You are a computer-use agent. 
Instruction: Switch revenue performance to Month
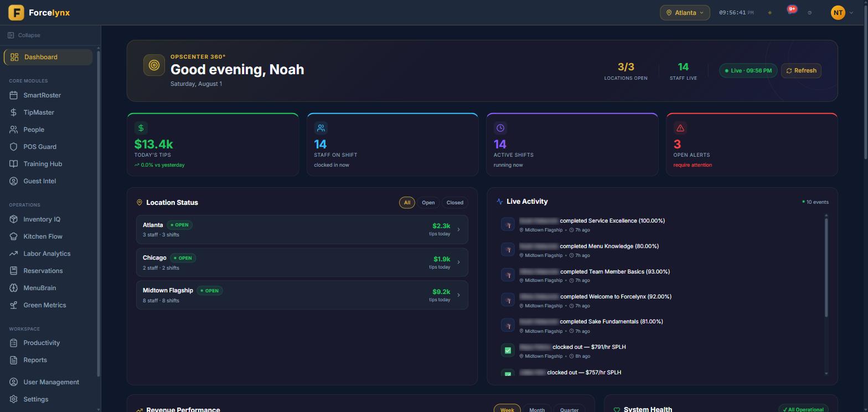tap(537, 410)
